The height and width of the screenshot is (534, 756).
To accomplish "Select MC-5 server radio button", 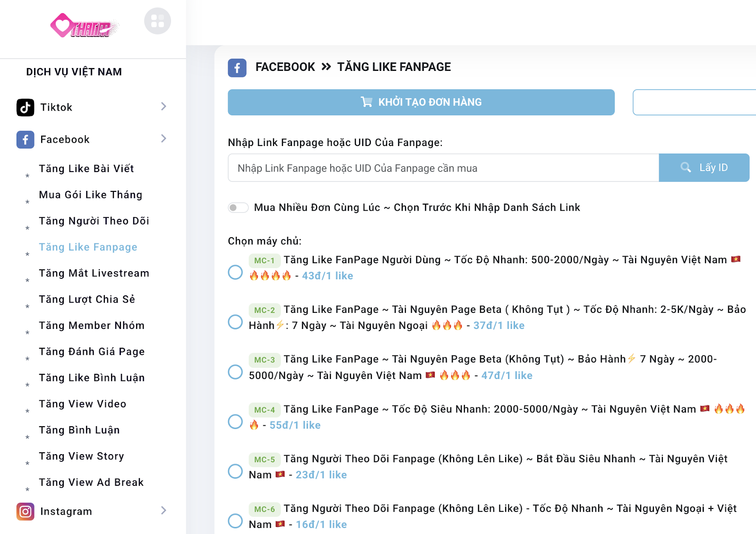I will click(x=235, y=471).
